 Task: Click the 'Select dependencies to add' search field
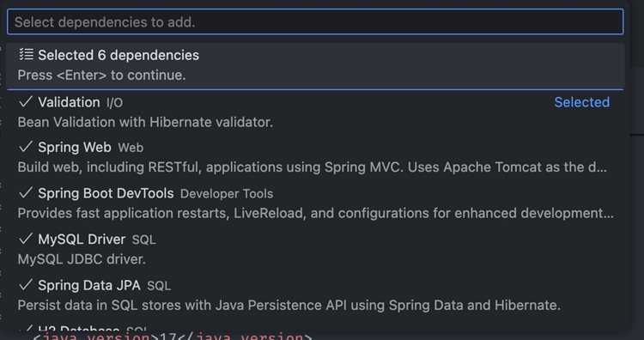coord(315,21)
